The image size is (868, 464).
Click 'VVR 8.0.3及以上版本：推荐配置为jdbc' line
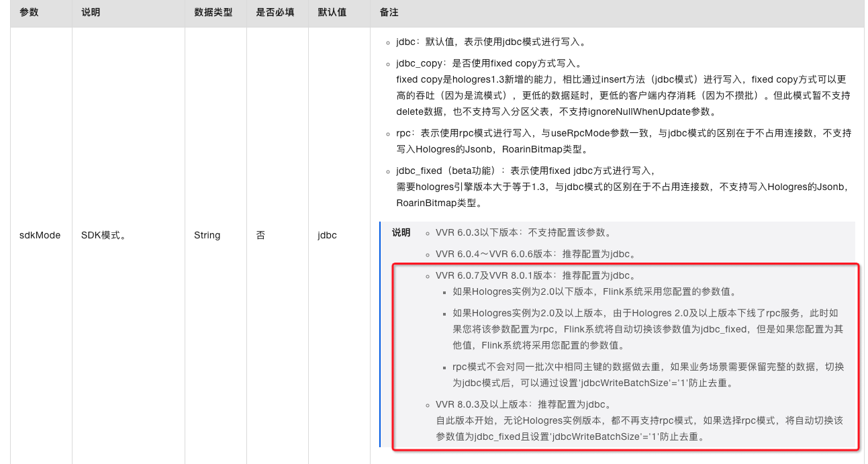[524, 404]
